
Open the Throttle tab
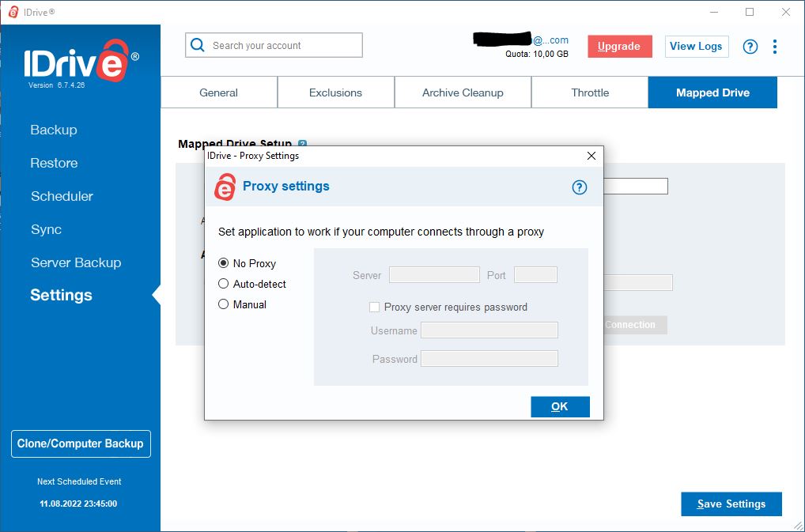coord(590,92)
